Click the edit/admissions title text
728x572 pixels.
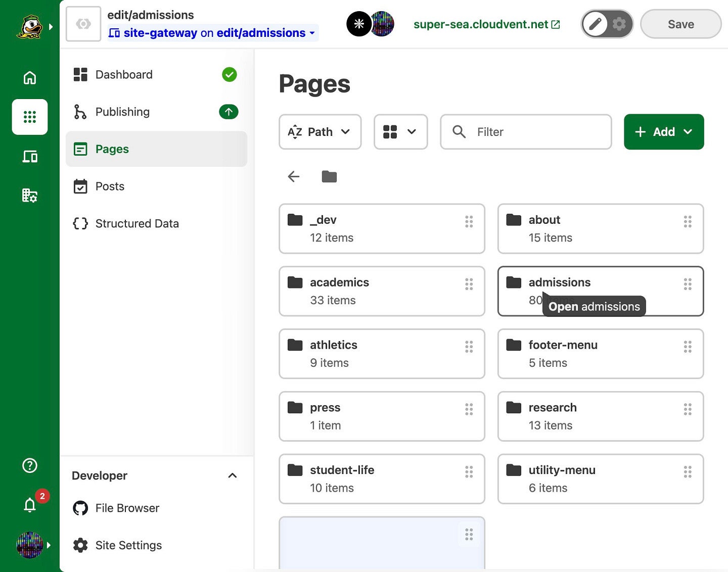pos(151,15)
